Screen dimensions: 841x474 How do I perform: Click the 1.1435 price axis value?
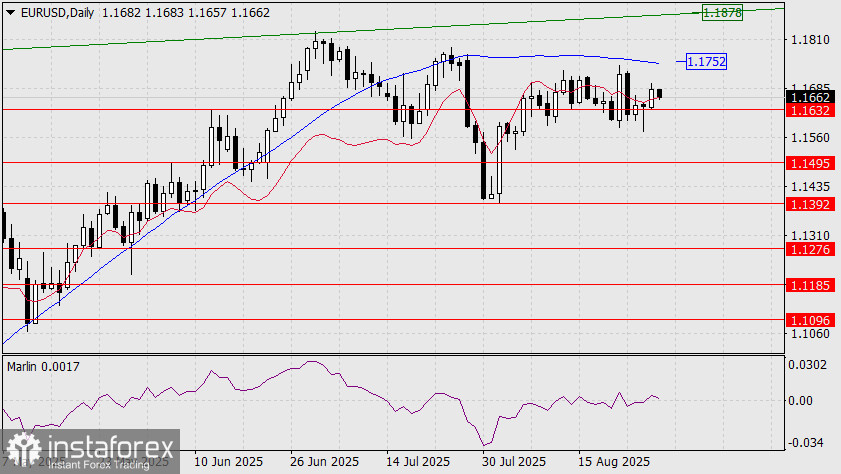coord(810,187)
